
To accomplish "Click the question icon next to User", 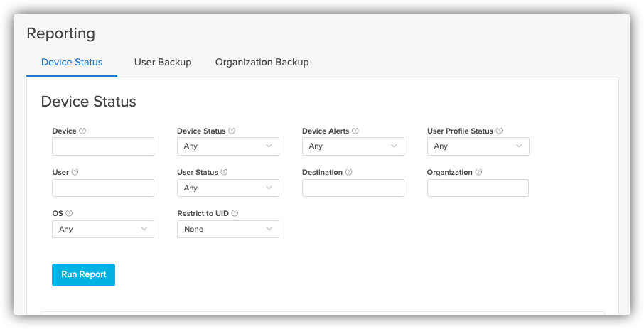I will pyautogui.click(x=75, y=172).
